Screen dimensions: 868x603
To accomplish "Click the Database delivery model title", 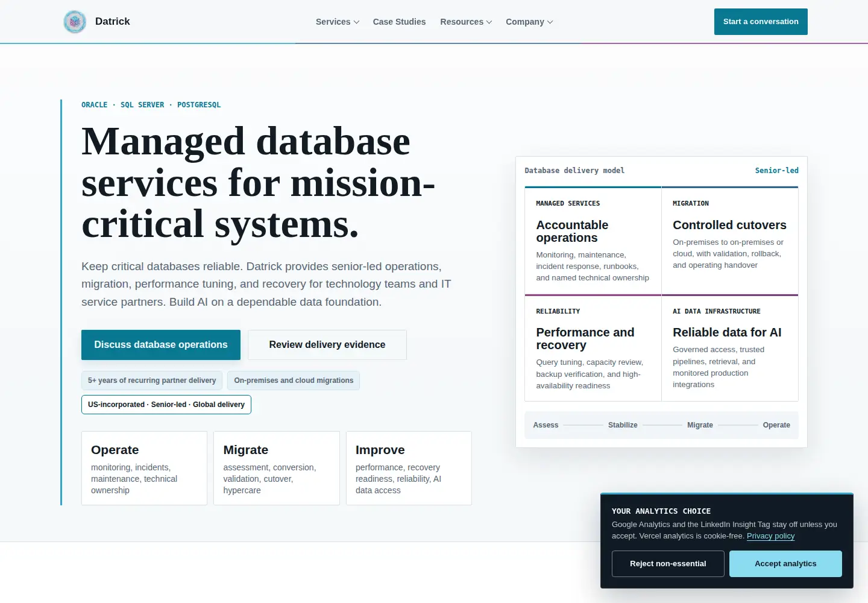I will (574, 171).
